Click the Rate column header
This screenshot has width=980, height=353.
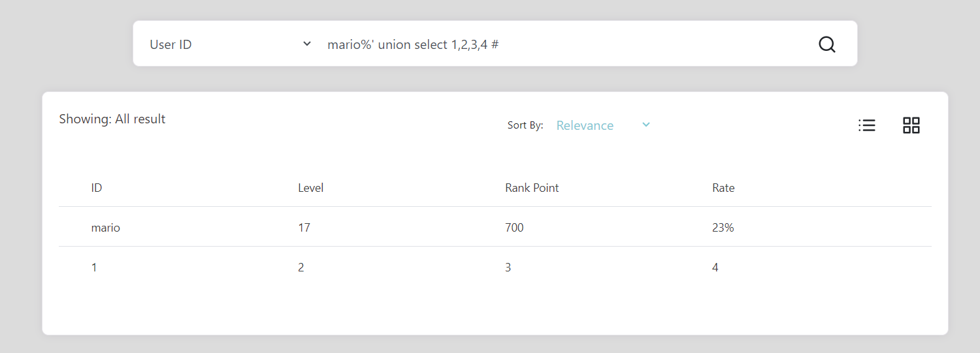coord(723,188)
